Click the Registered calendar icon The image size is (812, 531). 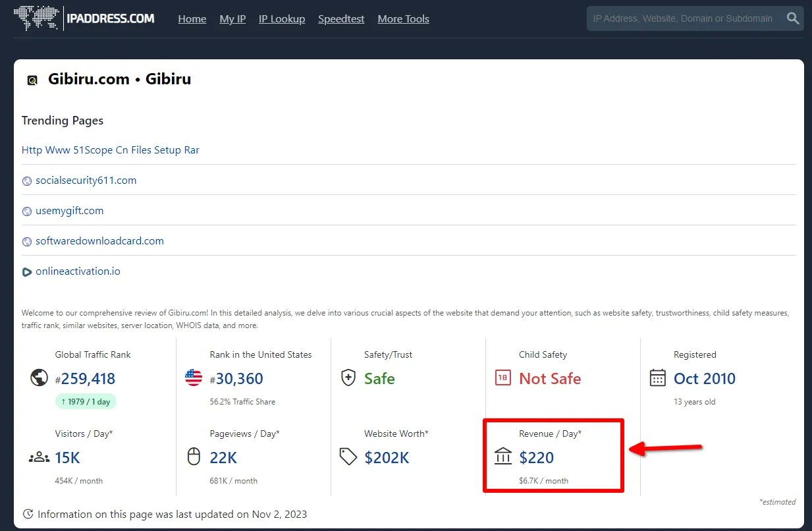pos(658,377)
